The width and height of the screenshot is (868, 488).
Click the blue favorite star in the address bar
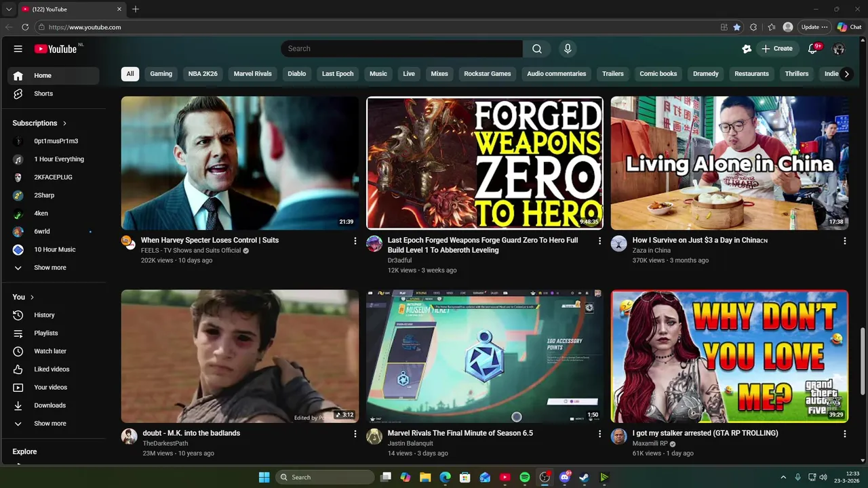pos(737,27)
